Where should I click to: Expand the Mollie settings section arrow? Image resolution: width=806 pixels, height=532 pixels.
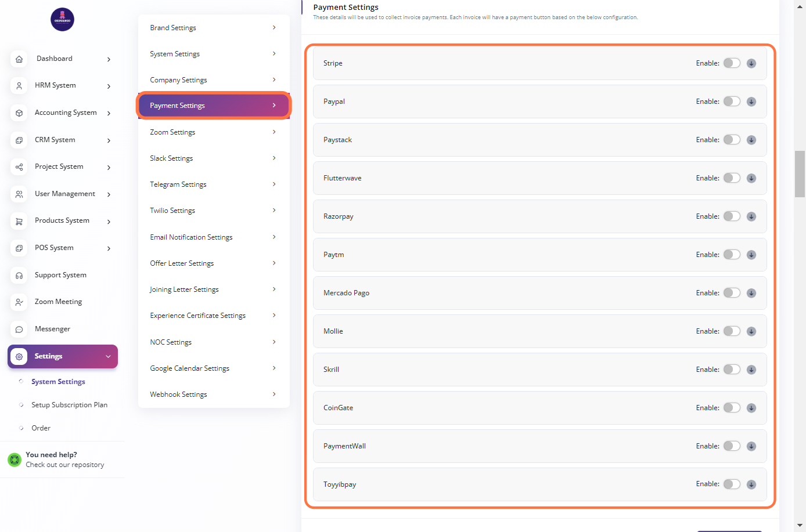click(751, 331)
